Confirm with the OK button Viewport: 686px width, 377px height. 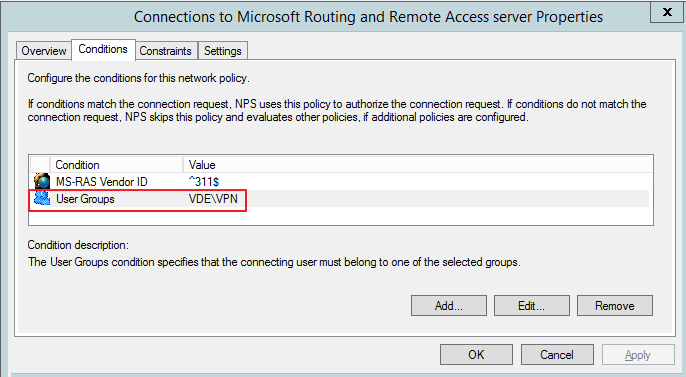pyautogui.click(x=476, y=354)
